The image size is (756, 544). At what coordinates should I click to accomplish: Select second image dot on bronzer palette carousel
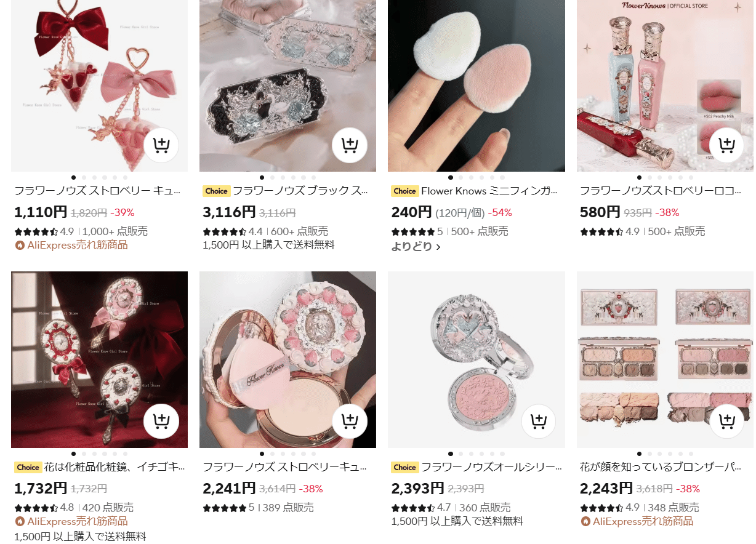(650, 454)
